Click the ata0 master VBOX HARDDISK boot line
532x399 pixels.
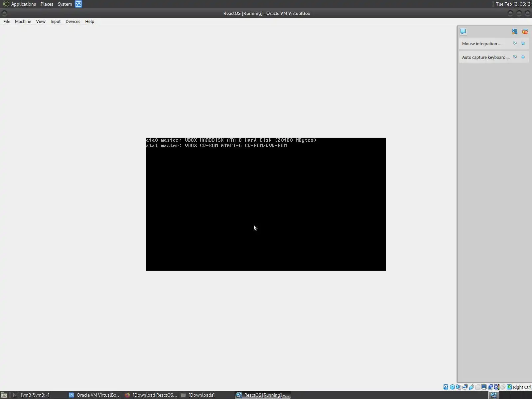231,140
